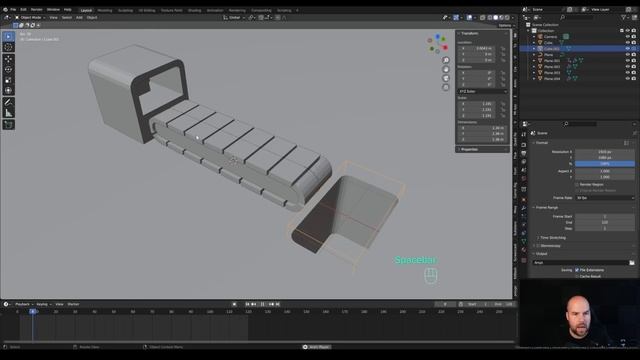Click the viewport navigation gizmo
This screenshot has width=640, height=360.
[438, 44]
